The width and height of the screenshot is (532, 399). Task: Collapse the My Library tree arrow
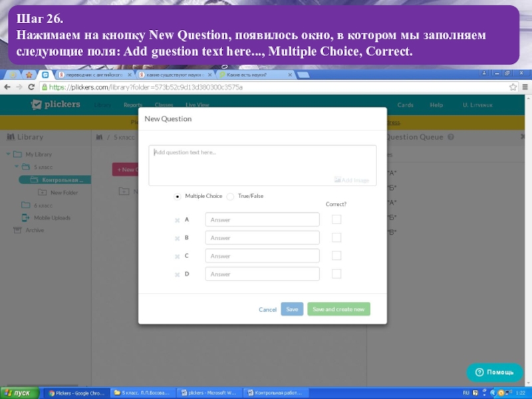coord(8,154)
